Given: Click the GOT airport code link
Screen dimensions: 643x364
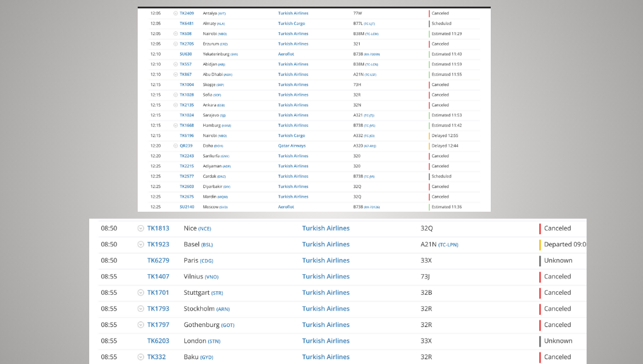Looking at the screenshot, I should tap(227, 325).
